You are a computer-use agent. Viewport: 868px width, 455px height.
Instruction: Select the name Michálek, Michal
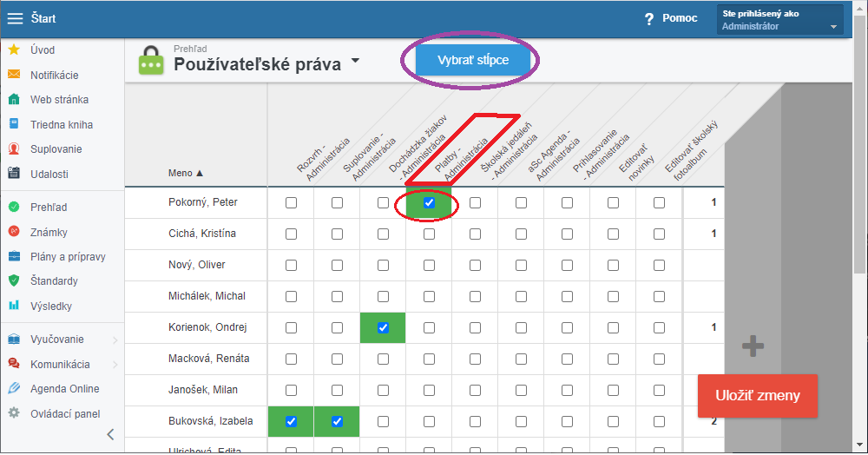pyautogui.click(x=207, y=296)
